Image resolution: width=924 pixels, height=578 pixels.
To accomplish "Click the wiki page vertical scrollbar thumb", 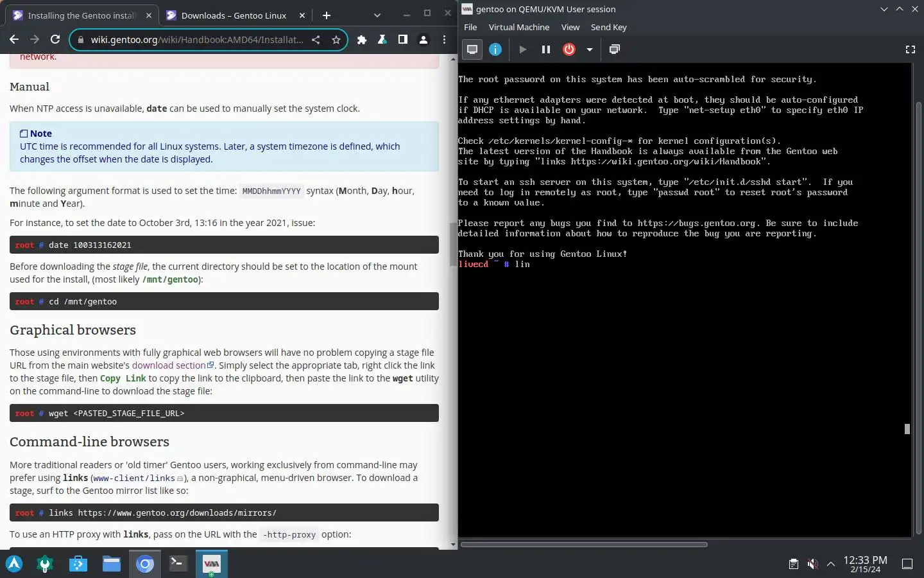I will [453, 244].
